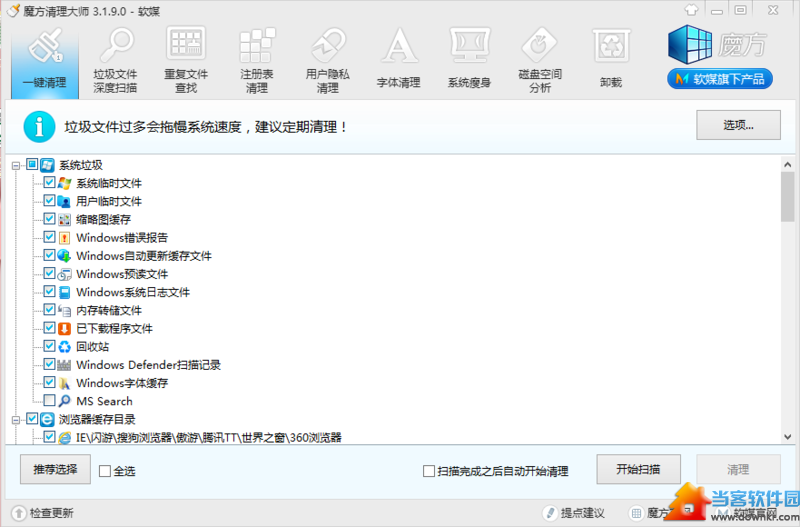800x527 pixels.
Task: Click the Windows自动更新缓存文件 globe icon
Action: click(x=64, y=256)
